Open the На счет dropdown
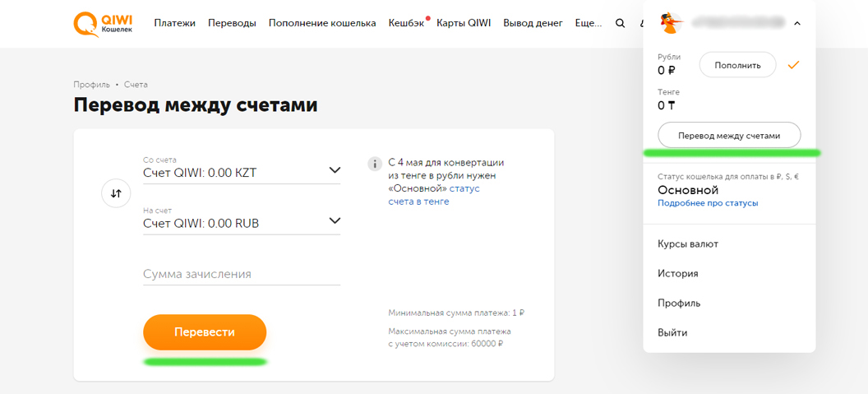Image resolution: width=868 pixels, height=394 pixels. point(242,220)
